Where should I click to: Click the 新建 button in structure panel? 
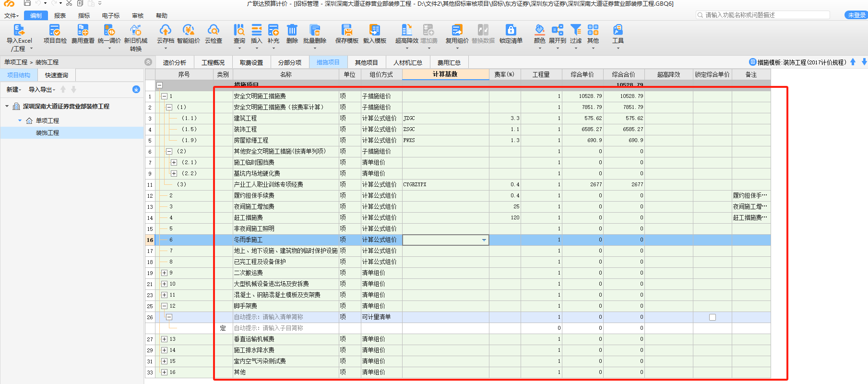pyautogui.click(x=14, y=90)
